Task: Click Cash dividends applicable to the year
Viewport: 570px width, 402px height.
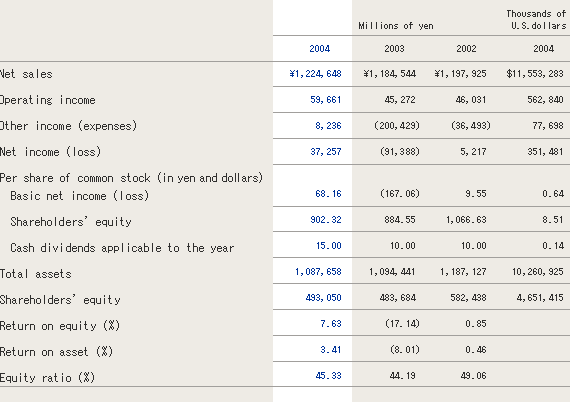Action: click(x=122, y=248)
